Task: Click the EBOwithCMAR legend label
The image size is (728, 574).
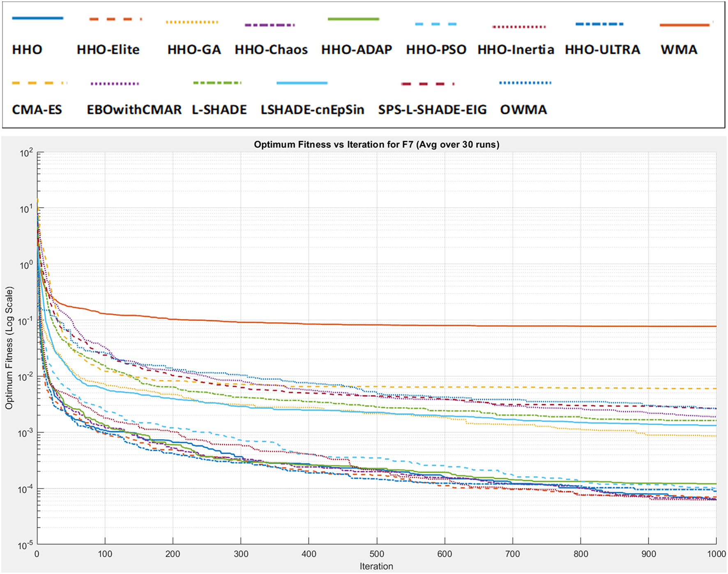Action: (134, 110)
